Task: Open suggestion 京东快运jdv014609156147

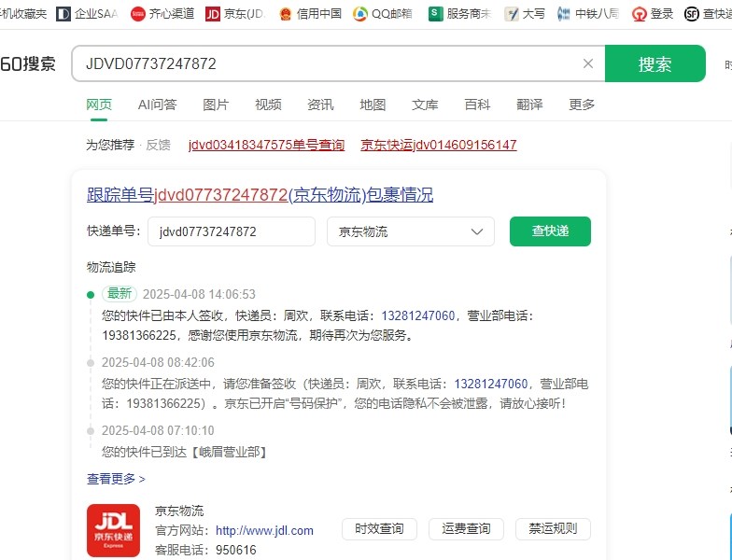Action: 439,145
